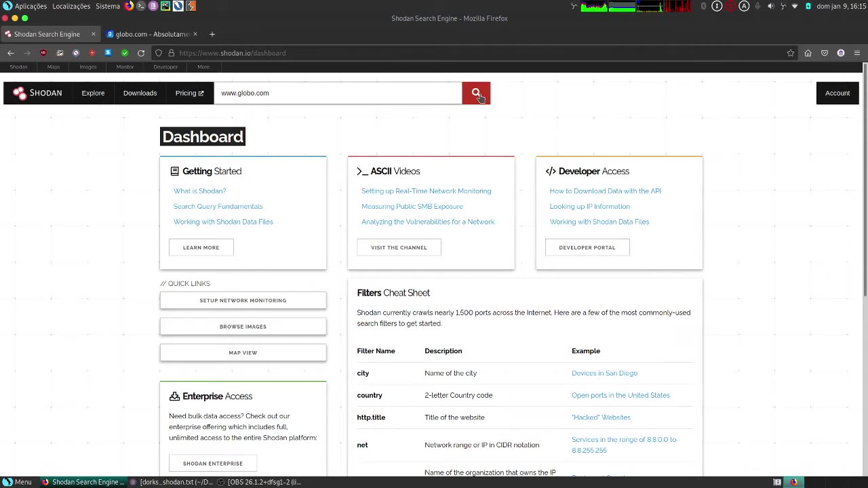
Task: Click the Wi-Fi network tray icon
Action: [795, 6]
